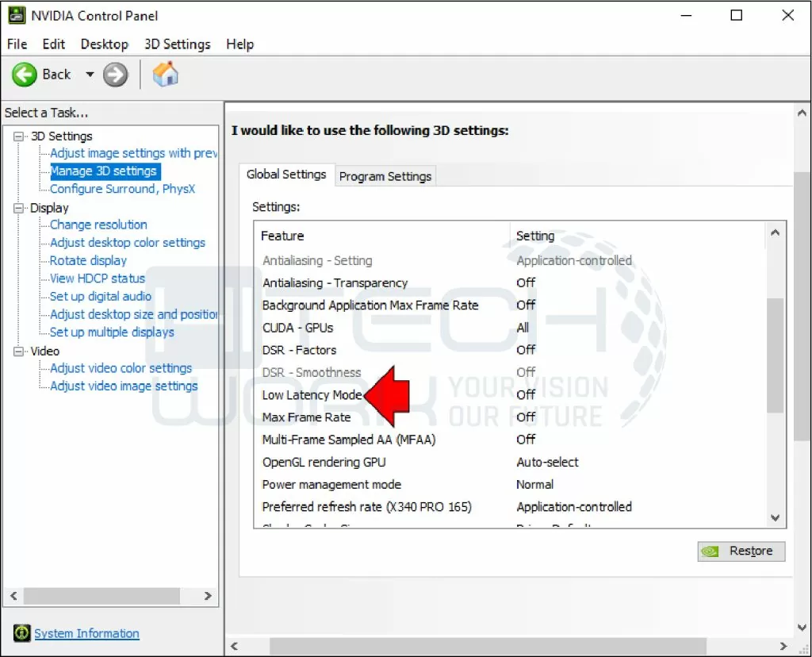
Task: Collapse the Display tree node
Action: pos(19,208)
